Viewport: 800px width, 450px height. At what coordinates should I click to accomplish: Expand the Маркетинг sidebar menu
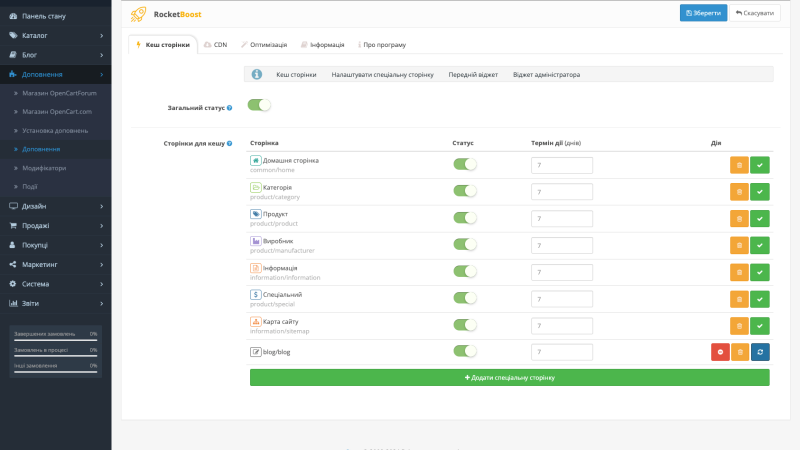[x=56, y=264]
